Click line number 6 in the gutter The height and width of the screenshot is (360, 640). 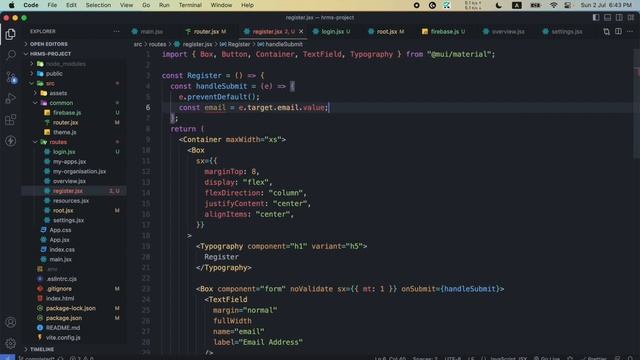pos(147,107)
